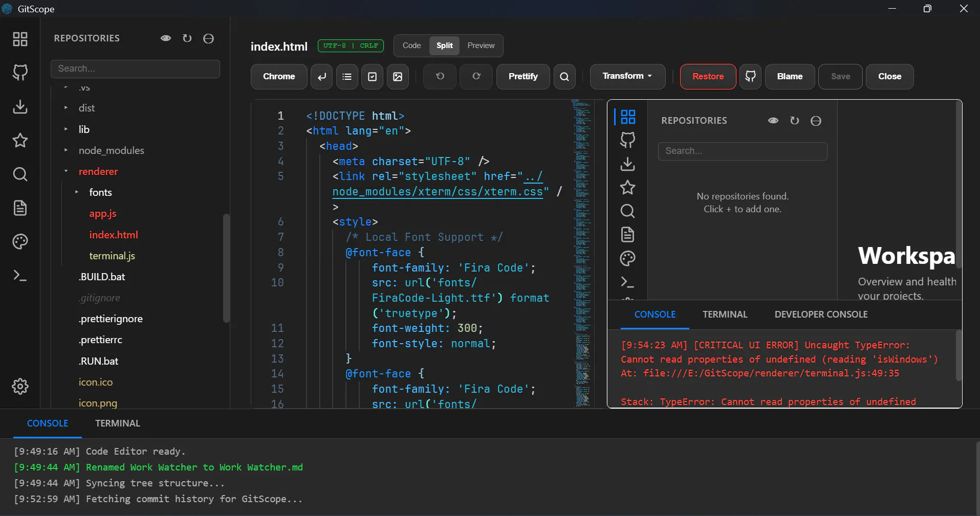Click the star icon in preview pane sidebar

point(628,188)
